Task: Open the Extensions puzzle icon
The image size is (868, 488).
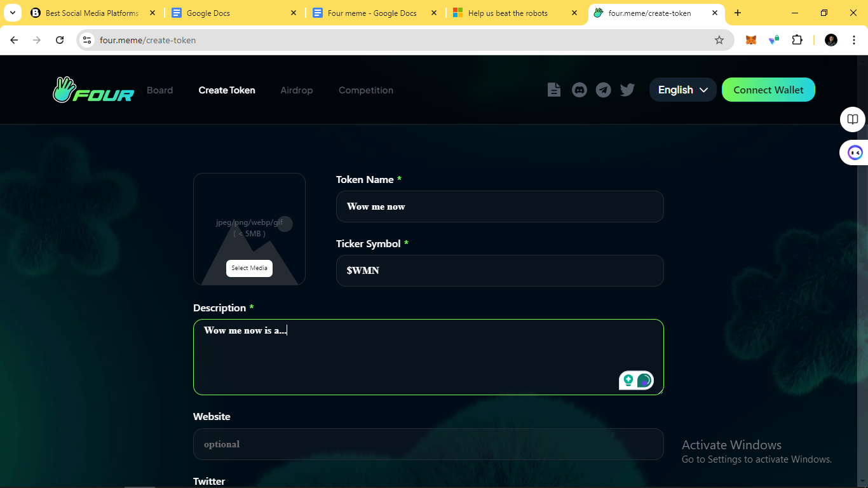Action: (797, 40)
